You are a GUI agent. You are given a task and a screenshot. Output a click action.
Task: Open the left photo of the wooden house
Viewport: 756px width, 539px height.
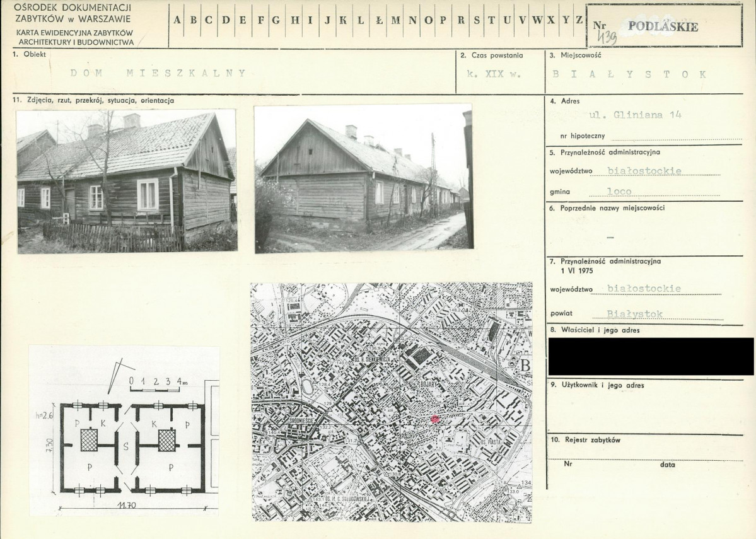[x=127, y=182]
